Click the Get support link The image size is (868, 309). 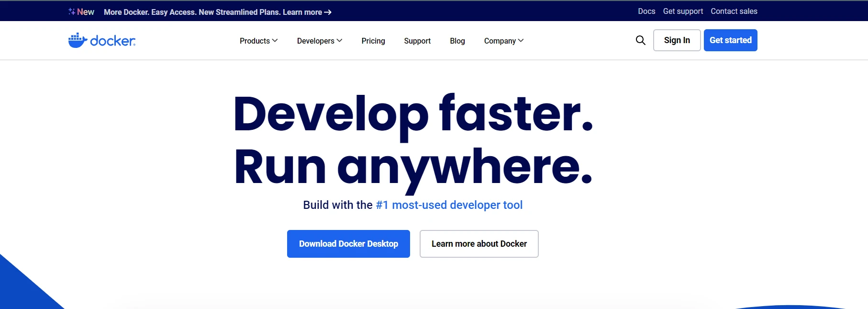[x=682, y=11]
